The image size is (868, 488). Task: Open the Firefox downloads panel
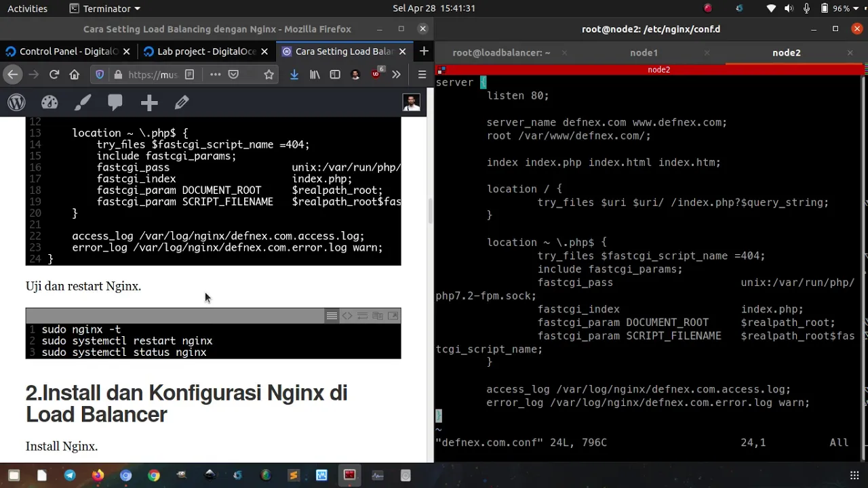(294, 75)
